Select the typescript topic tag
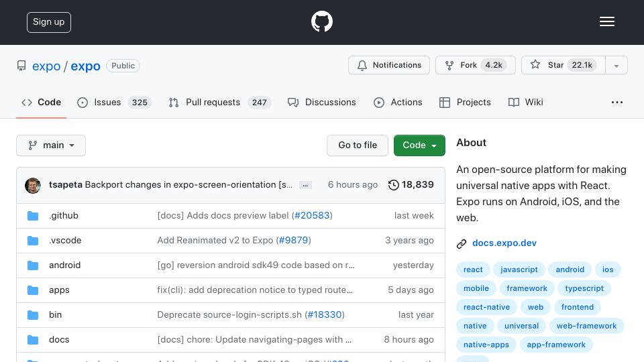The width and height of the screenshot is (644, 362). tap(584, 288)
